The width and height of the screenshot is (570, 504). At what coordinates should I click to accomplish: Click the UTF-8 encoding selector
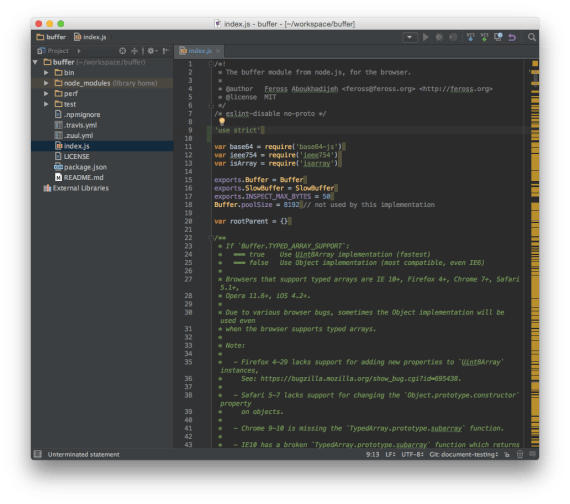412,454
